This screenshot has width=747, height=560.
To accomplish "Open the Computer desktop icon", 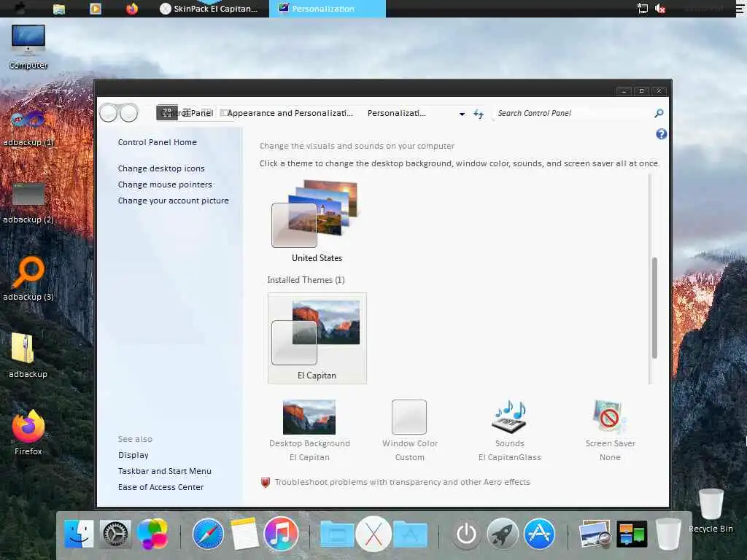I will click(x=28, y=46).
